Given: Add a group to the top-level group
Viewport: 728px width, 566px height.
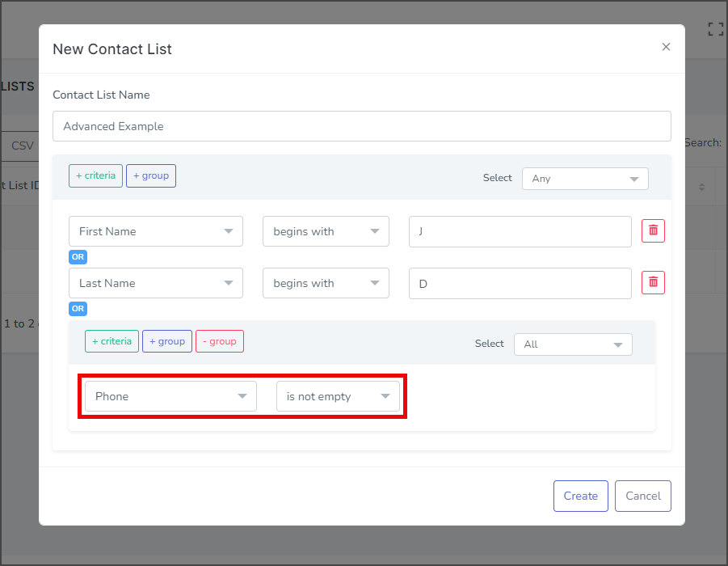Looking at the screenshot, I should coord(151,175).
